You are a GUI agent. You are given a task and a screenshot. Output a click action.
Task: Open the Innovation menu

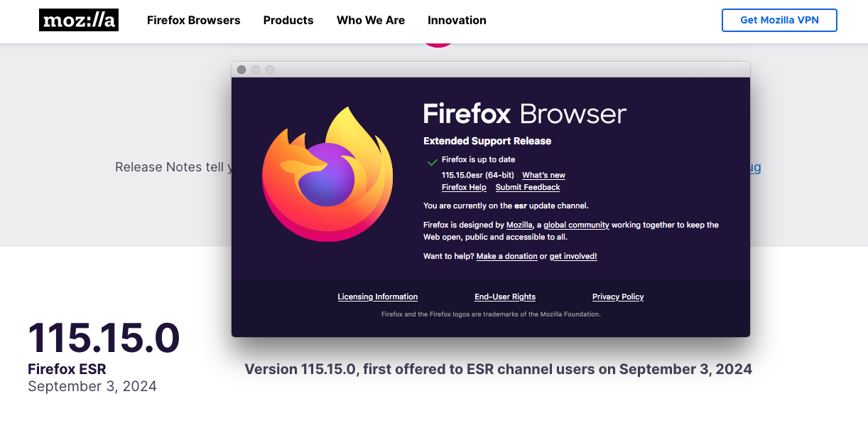tap(457, 20)
